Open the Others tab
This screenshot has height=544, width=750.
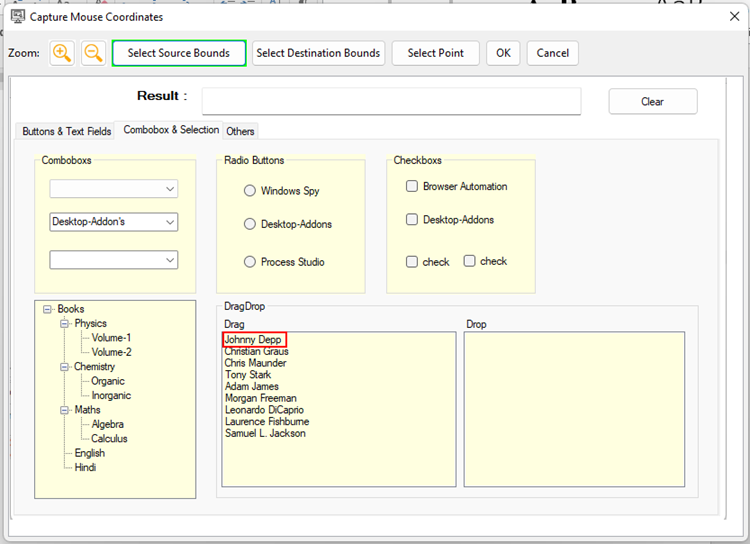pos(240,131)
